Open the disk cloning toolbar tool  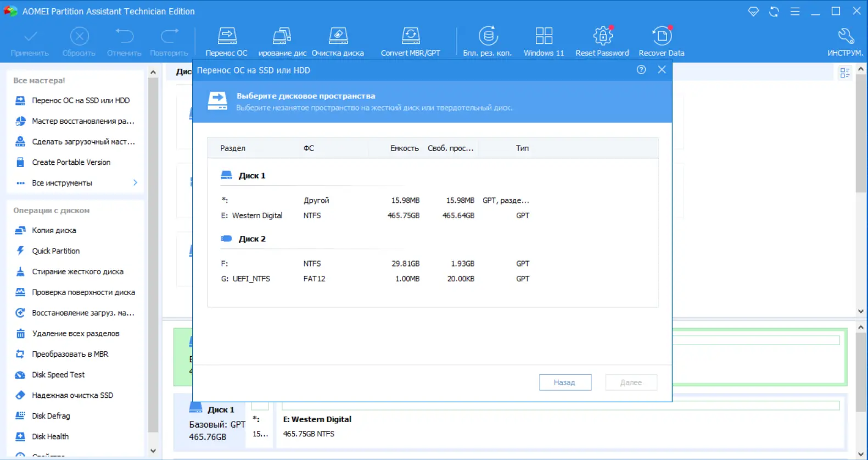pos(282,42)
